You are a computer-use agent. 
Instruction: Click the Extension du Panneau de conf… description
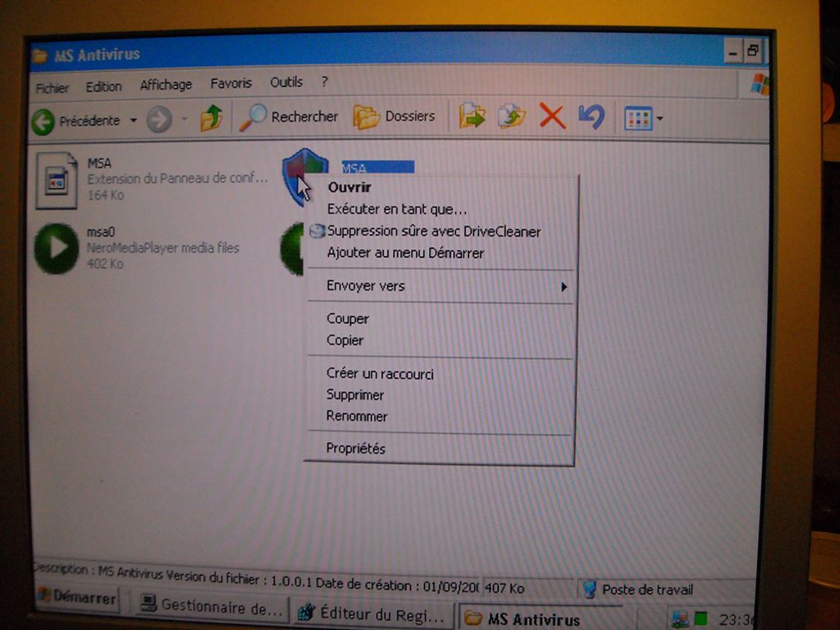point(177,178)
